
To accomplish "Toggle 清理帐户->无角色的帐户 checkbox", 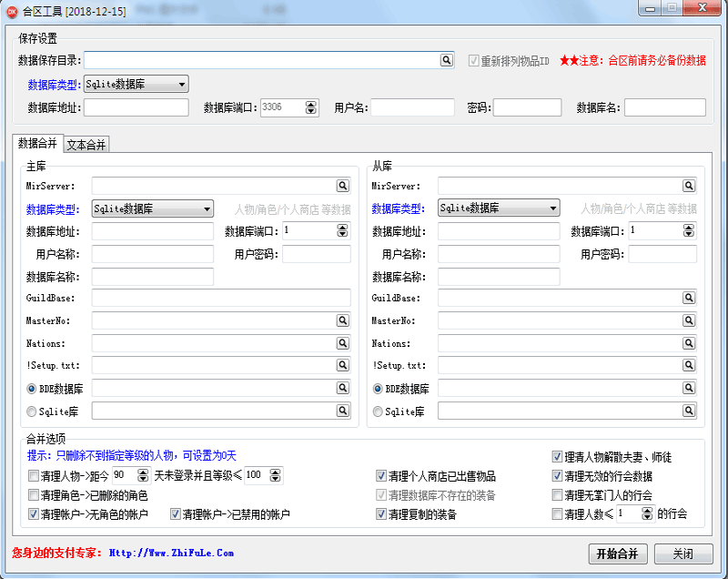I will click(34, 514).
